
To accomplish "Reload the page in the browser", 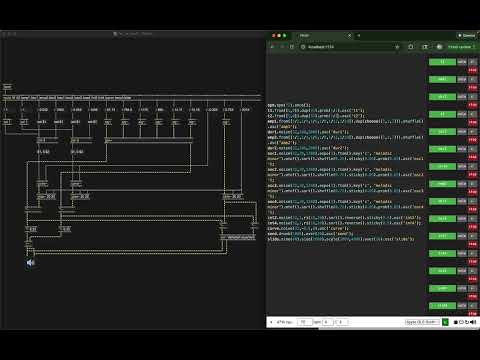I will coord(292,47).
